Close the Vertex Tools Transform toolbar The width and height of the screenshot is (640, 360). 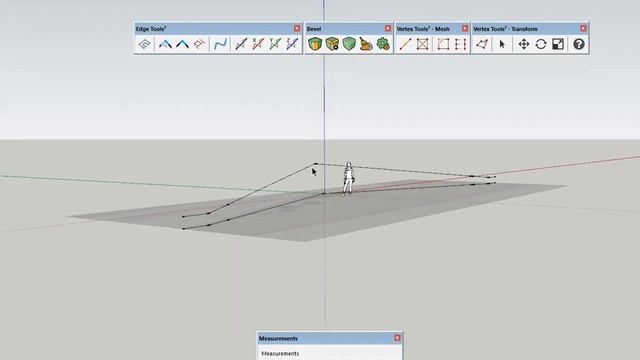(583, 28)
